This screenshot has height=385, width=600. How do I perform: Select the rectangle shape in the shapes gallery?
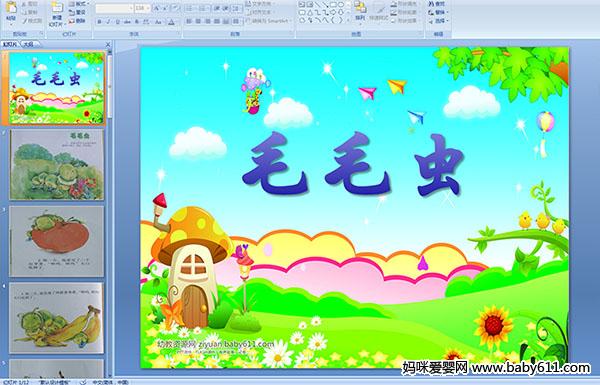(333, 5)
